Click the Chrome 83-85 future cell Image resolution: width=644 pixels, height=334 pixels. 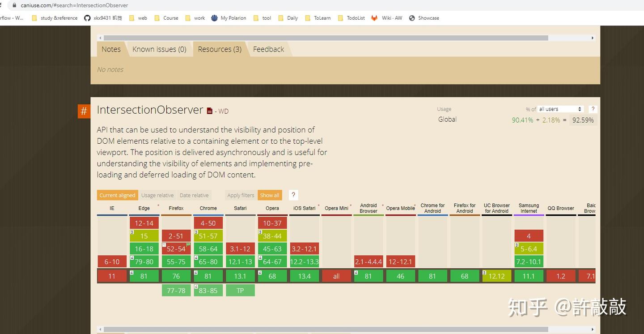click(208, 290)
